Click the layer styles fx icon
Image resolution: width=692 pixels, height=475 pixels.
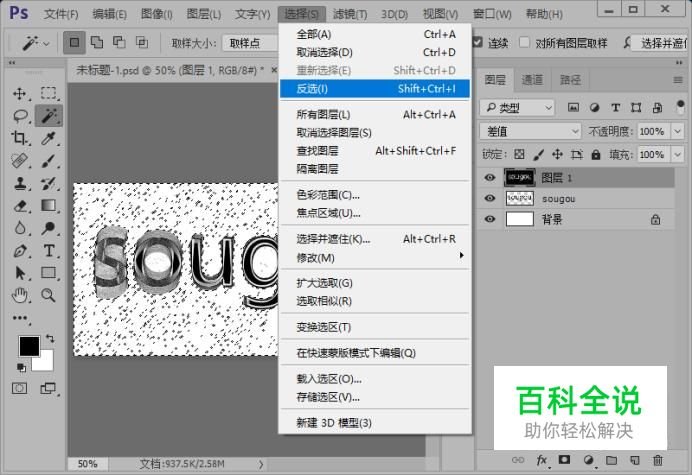542,460
